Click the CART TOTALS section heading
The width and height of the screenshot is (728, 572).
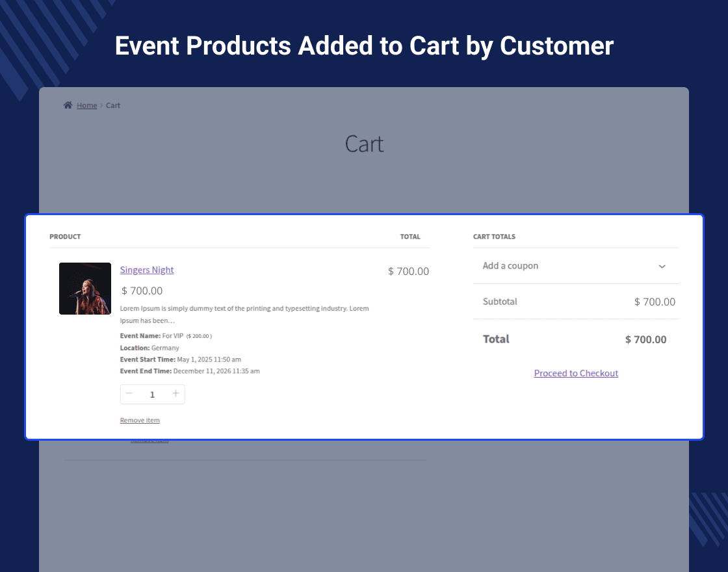(494, 237)
